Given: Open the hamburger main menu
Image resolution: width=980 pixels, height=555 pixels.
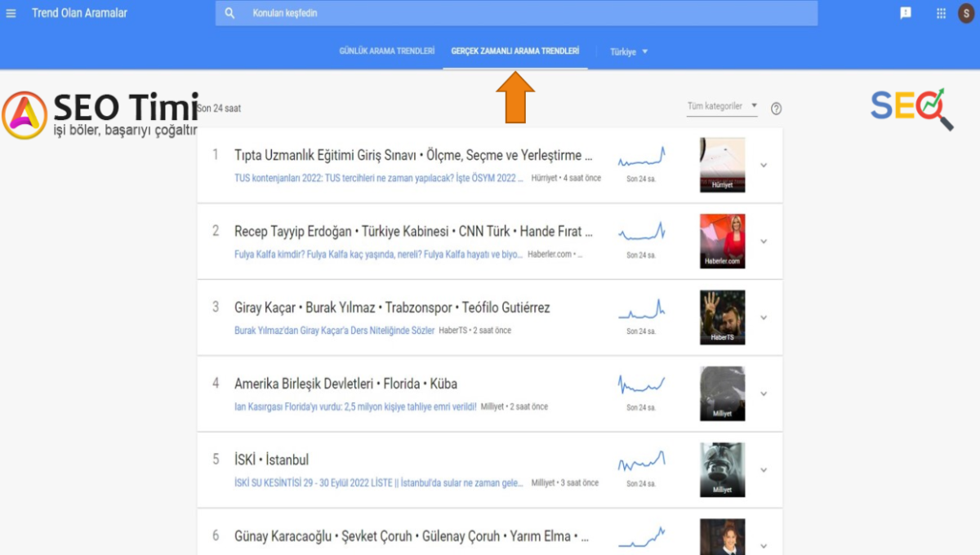Looking at the screenshot, I should point(11,13).
